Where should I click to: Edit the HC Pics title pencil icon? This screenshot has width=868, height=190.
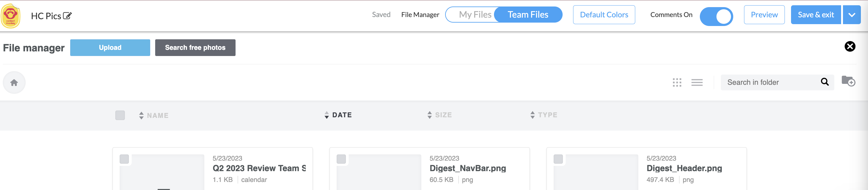tap(67, 16)
